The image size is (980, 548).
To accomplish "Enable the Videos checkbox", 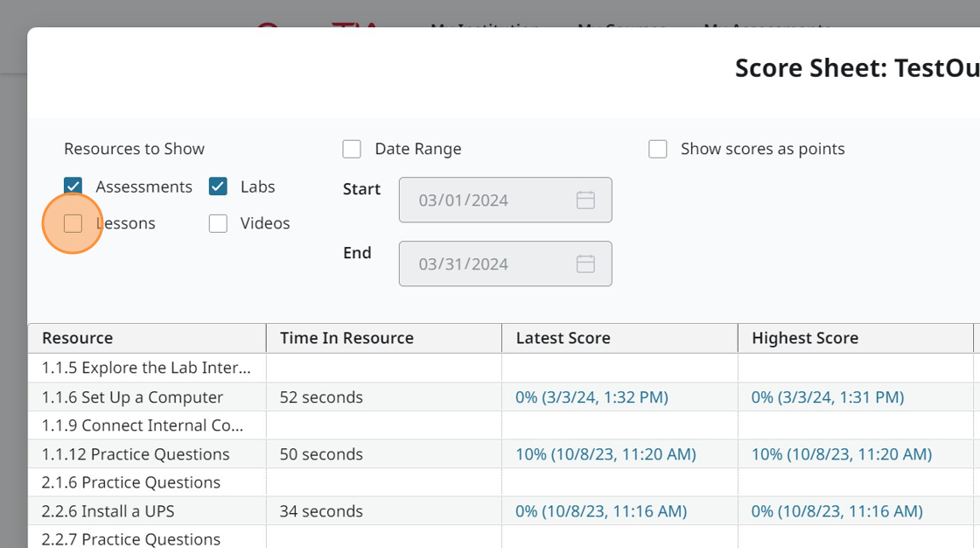I will click(x=218, y=224).
